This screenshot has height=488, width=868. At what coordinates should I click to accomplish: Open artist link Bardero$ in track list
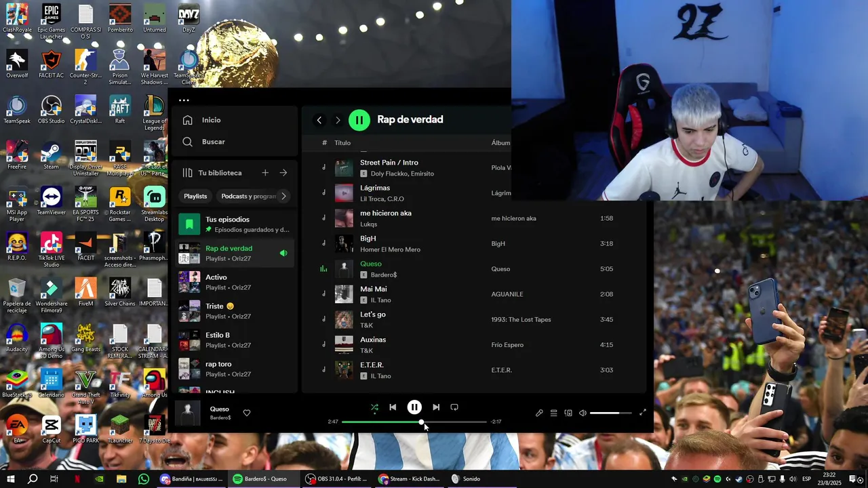pos(384,274)
